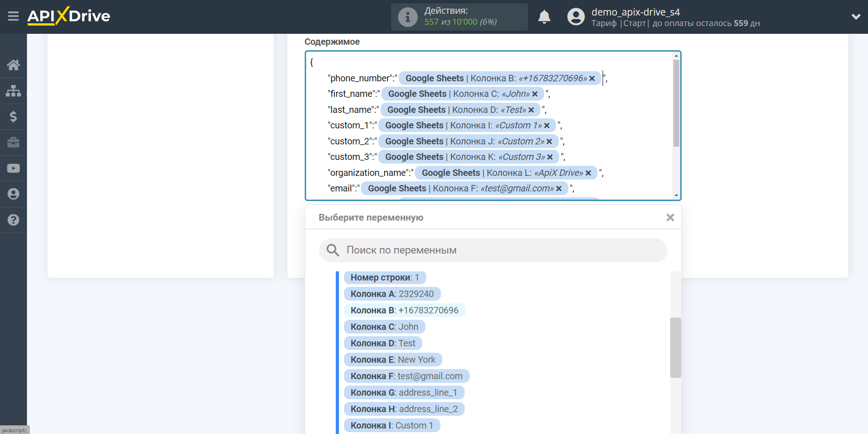Click the search magnifier icon
868x434 pixels.
[333, 250]
